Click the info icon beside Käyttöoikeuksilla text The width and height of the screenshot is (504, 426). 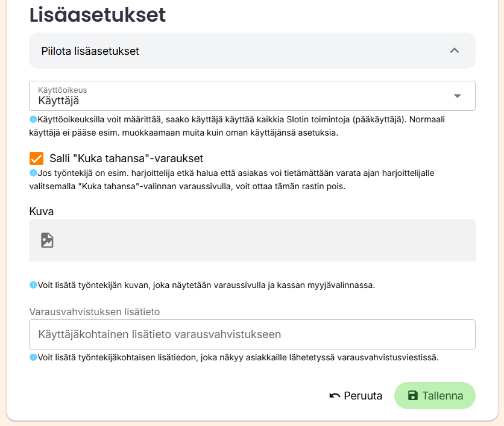coord(33,119)
